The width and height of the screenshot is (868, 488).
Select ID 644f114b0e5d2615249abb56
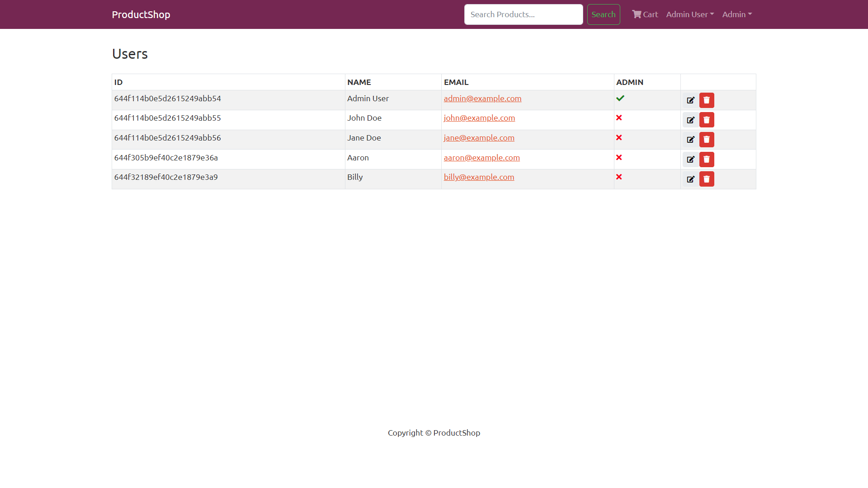pyautogui.click(x=168, y=138)
